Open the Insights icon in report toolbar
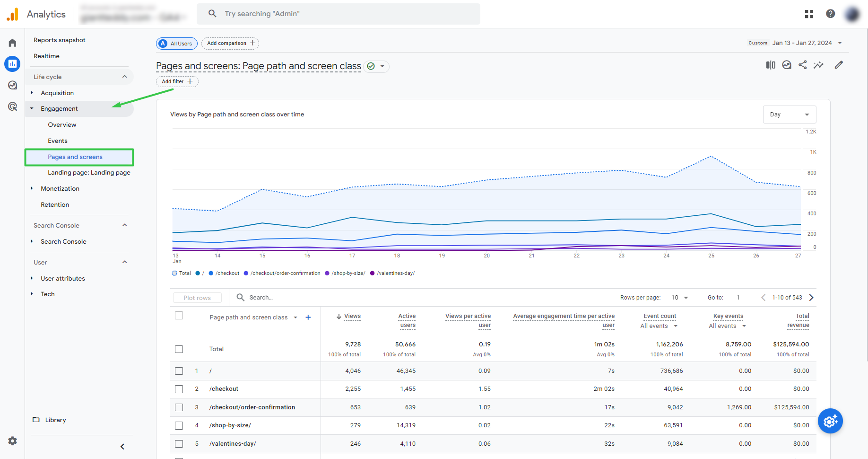 point(787,65)
